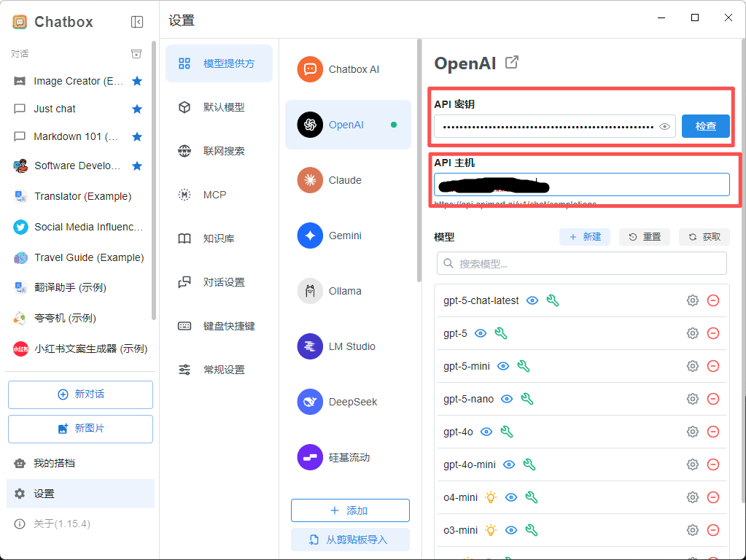Open settings gear for gpt-5-chat-latest
This screenshot has height=560, width=746.
pyautogui.click(x=693, y=300)
